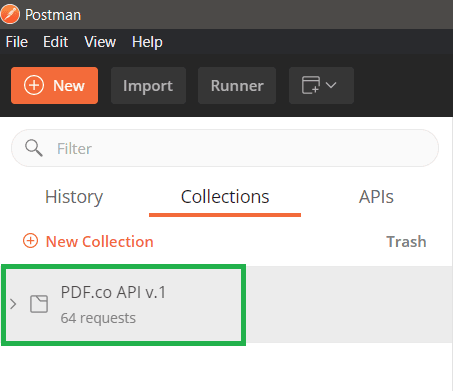Click the Postman logo icon

click(x=10, y=14)
